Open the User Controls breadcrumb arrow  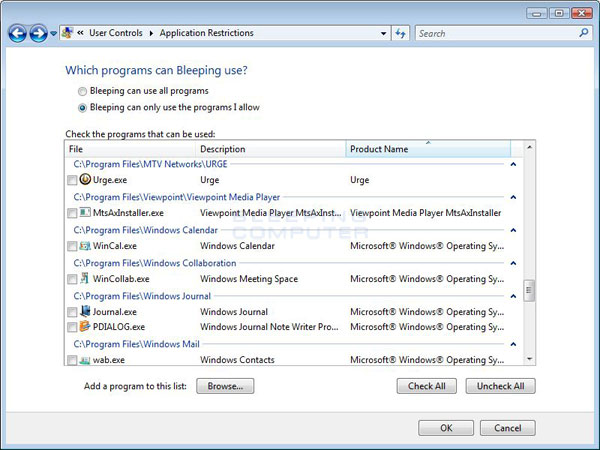coord(151,33)
